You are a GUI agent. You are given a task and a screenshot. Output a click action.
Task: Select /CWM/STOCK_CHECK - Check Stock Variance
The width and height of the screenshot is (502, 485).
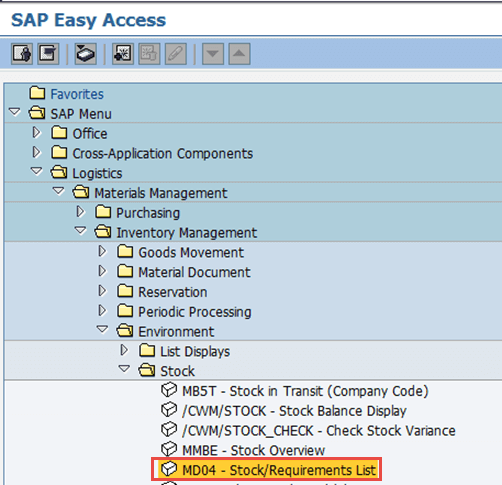(x=319, y=431)
